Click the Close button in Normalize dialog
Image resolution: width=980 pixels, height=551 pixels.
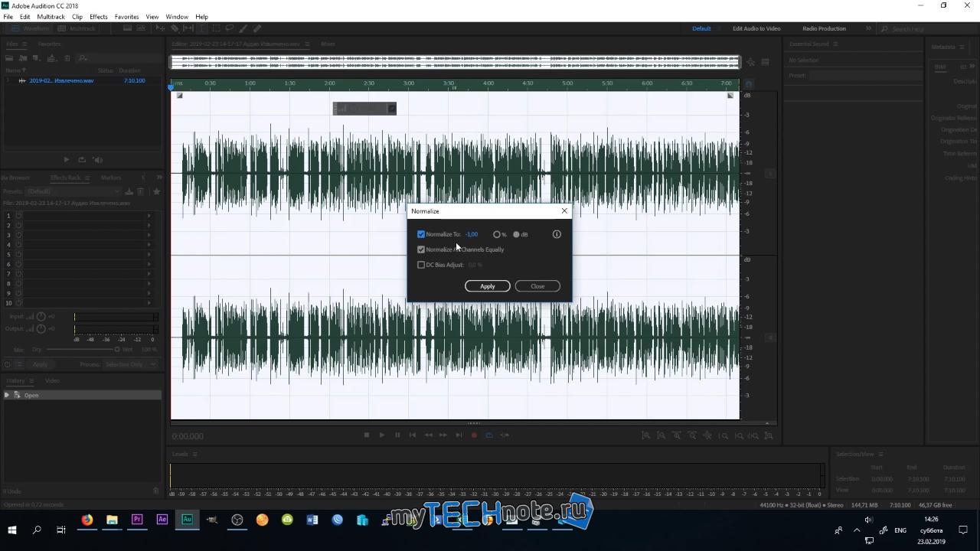click(537, 286)
